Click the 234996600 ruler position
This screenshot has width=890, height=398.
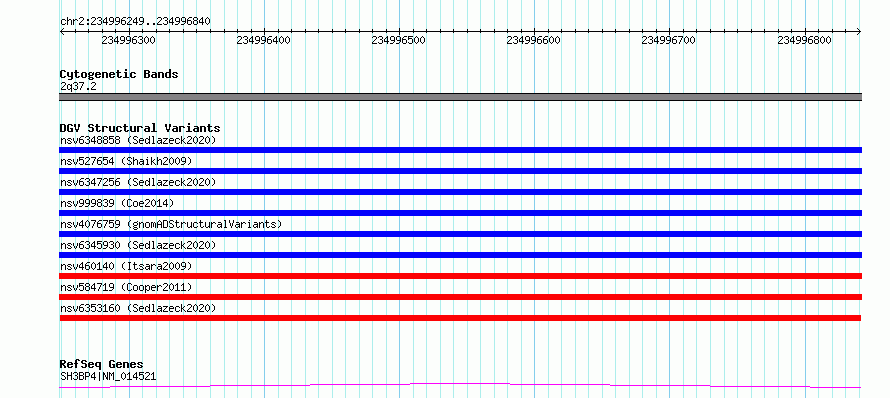pyautogui.click(x=534, y=40)
